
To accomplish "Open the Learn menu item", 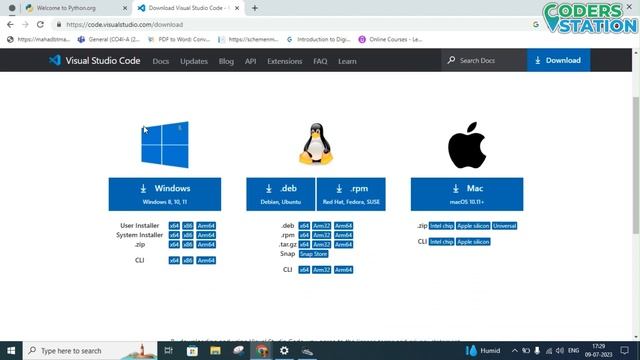I will 347,61.
